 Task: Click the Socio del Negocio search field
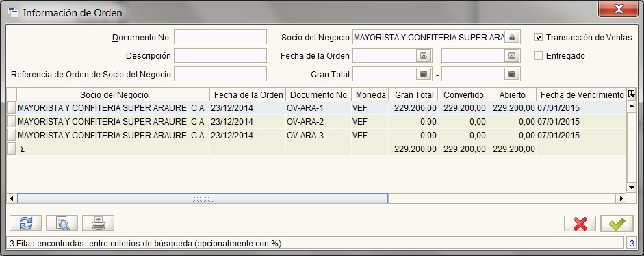[428, 37]
